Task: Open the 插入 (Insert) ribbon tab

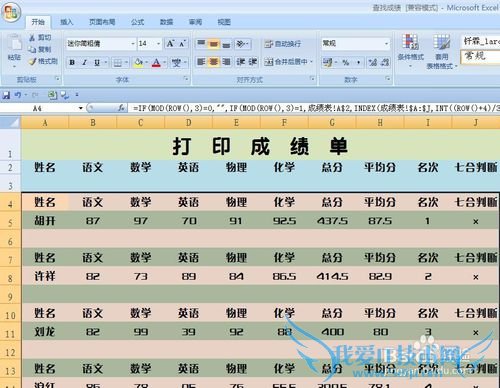Action: click(x=66, y=22)
